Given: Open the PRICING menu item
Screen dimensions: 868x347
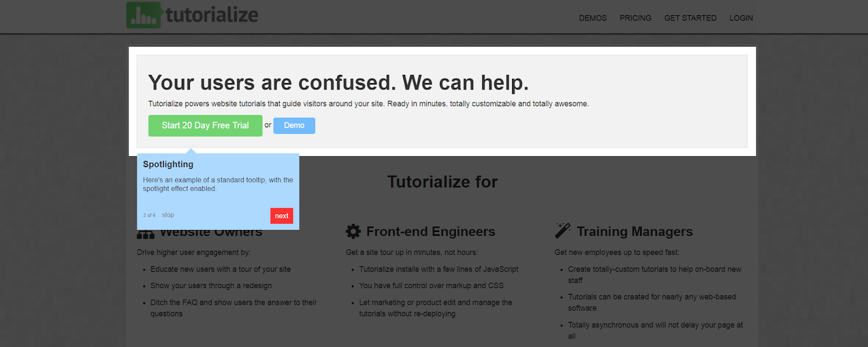Looking at the screenshot, I should pyautogui.click(x=635, y=18).
